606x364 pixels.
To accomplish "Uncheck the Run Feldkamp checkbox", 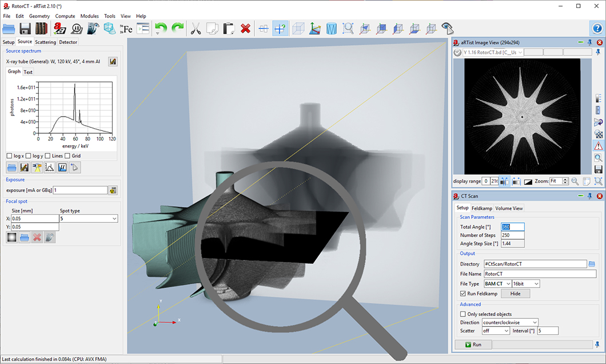I will [463, 293].
